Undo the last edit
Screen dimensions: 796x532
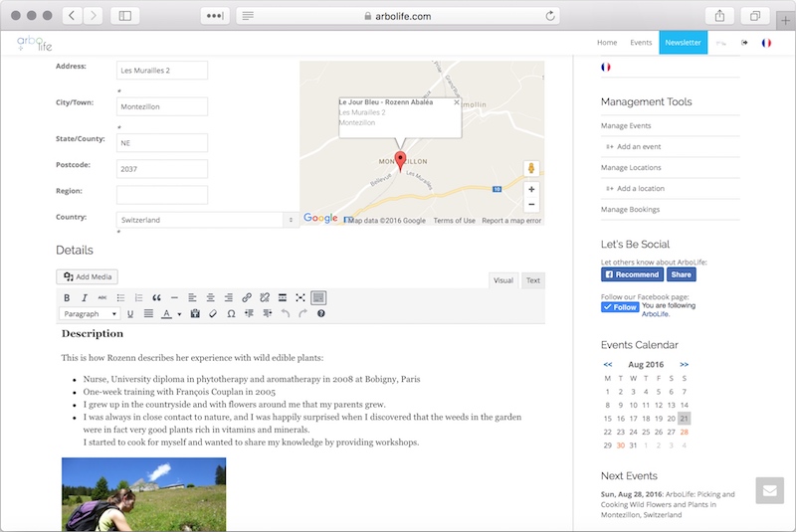click(286, 314)
